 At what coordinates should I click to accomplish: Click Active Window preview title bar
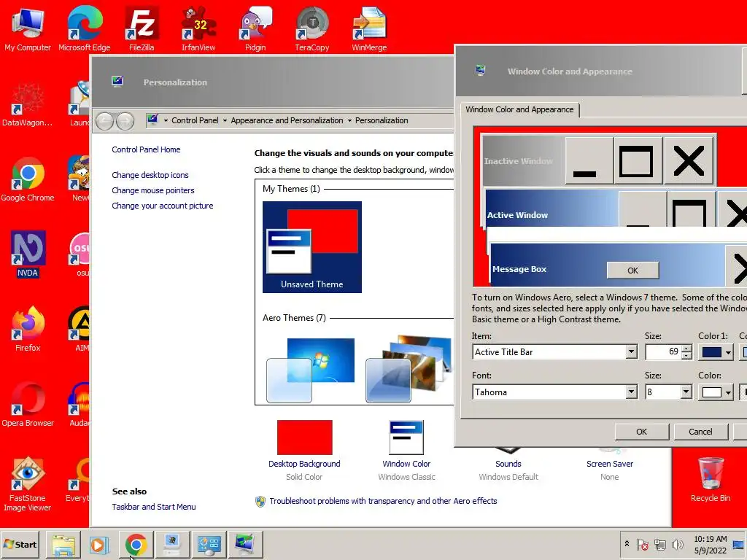coord(551,209)
